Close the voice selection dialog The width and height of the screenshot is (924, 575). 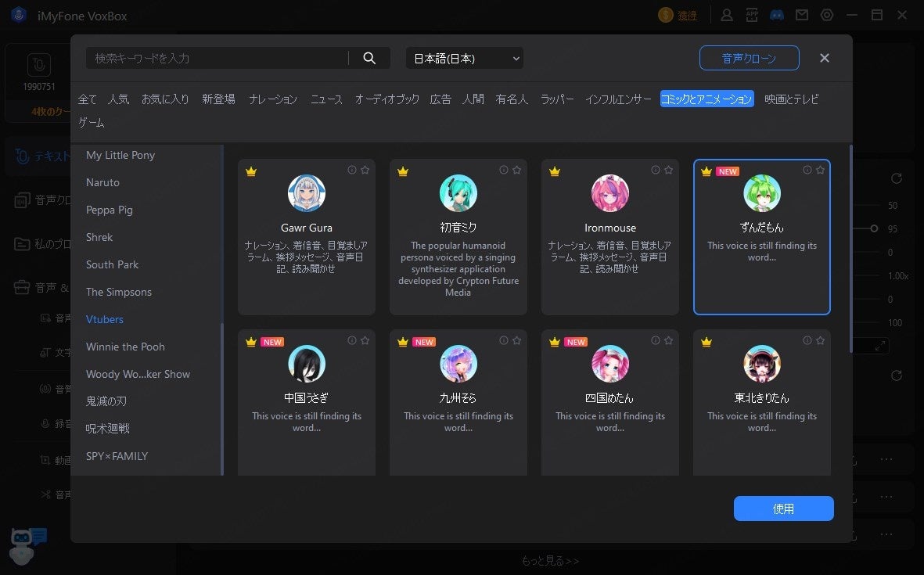(825, 58)
